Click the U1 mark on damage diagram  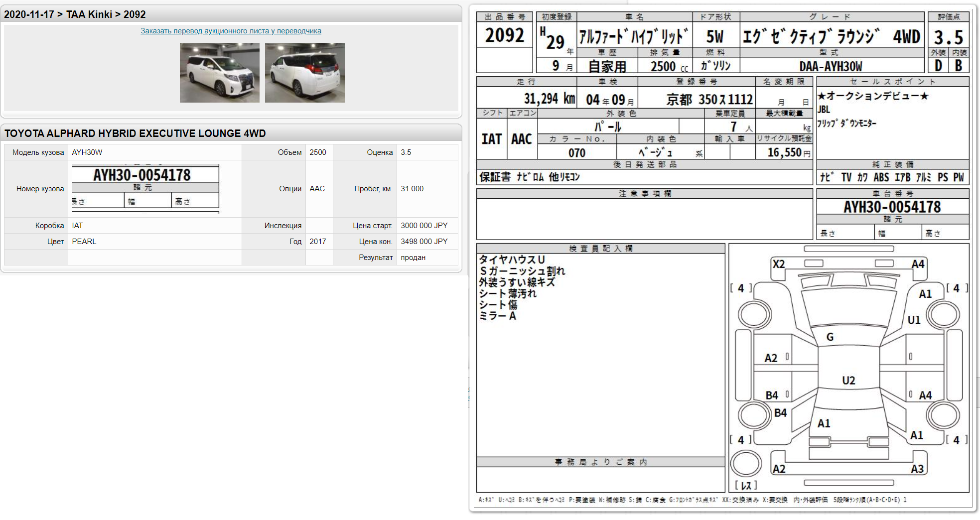click(x=914, y=320)
